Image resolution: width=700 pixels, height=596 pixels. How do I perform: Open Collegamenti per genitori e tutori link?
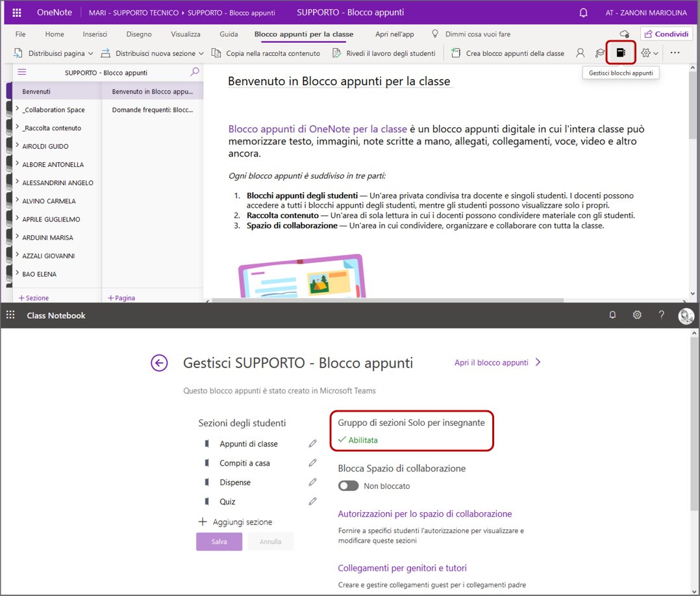[402, 568]
